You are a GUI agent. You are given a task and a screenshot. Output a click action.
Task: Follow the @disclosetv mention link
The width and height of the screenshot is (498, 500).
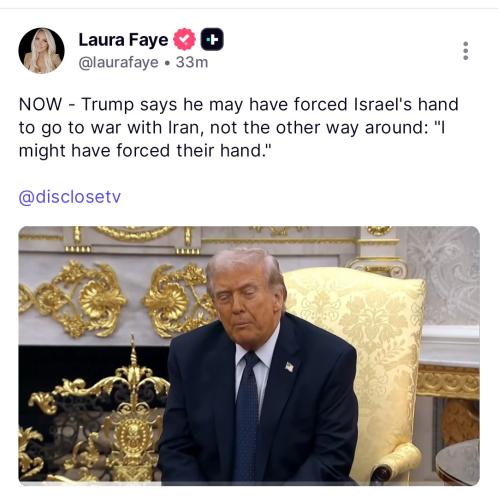point(70,197)
